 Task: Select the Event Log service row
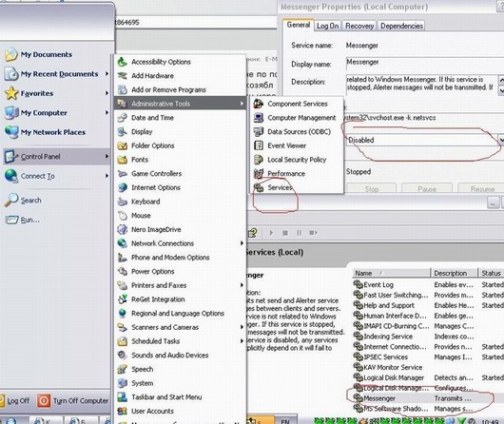click(428, 285)
